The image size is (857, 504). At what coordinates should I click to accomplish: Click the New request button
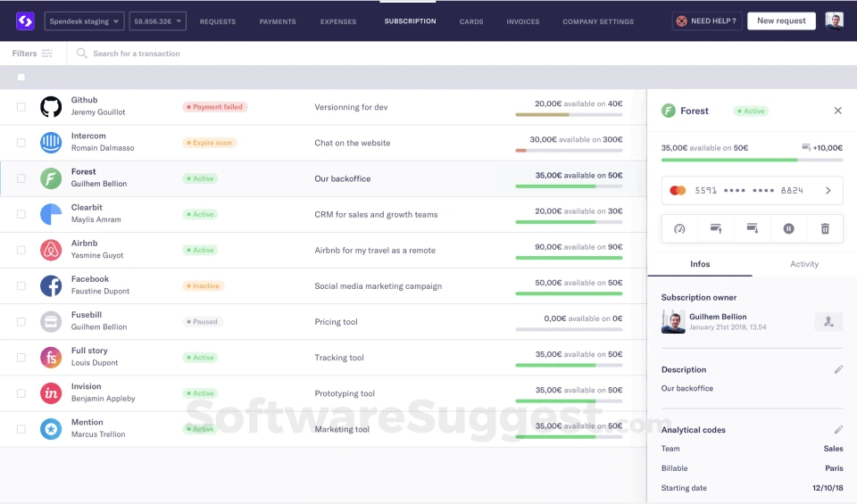click(781, 21)
